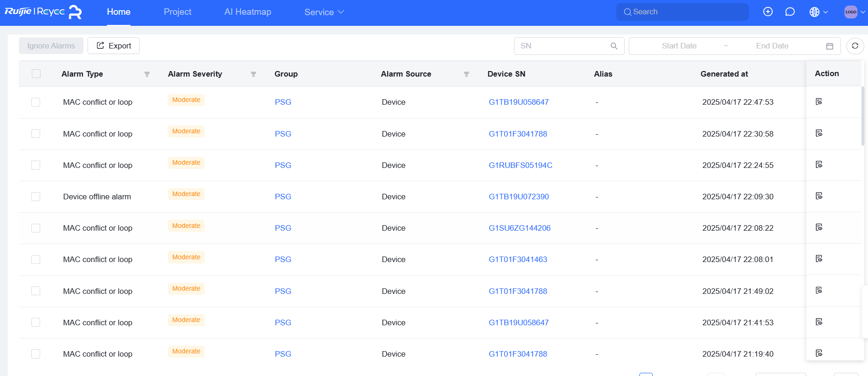Open details action for 22:08:22 alarm
Viewport: 868px width, 376px height.
[819, 227]
